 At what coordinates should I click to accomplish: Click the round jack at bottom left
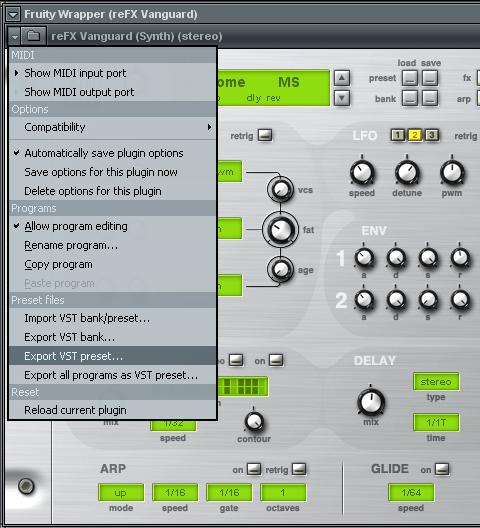point(26,486)
